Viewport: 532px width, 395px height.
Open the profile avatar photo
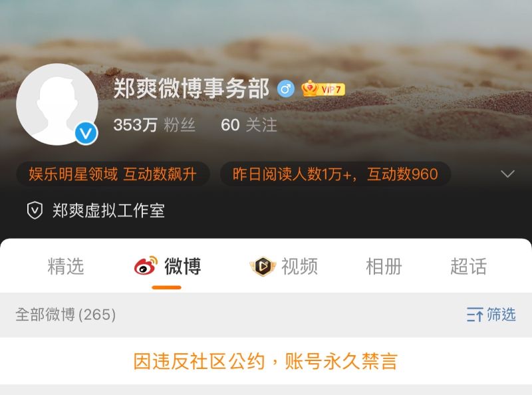(x=57, y=104)
